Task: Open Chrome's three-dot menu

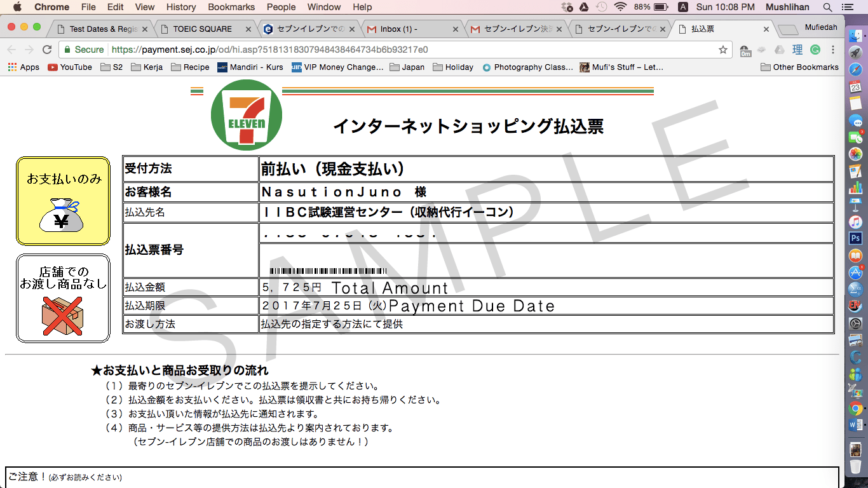Action: [833, 50]
